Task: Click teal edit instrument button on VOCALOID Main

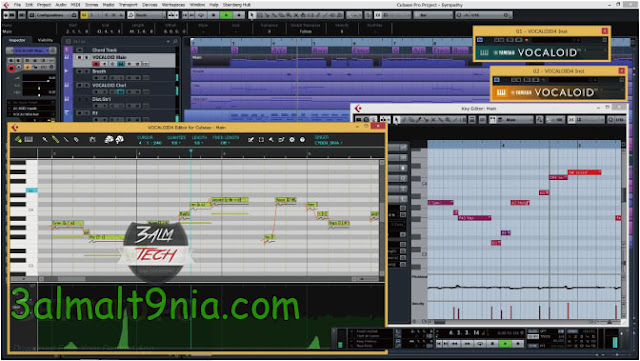Action: [121, 64]
